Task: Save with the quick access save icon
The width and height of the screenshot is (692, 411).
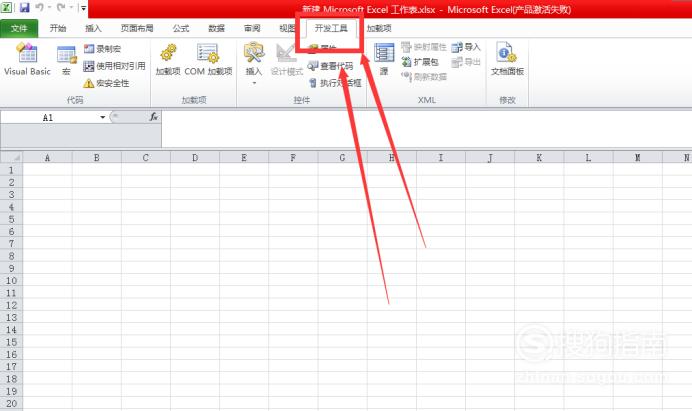Action: tap(24, 7)
